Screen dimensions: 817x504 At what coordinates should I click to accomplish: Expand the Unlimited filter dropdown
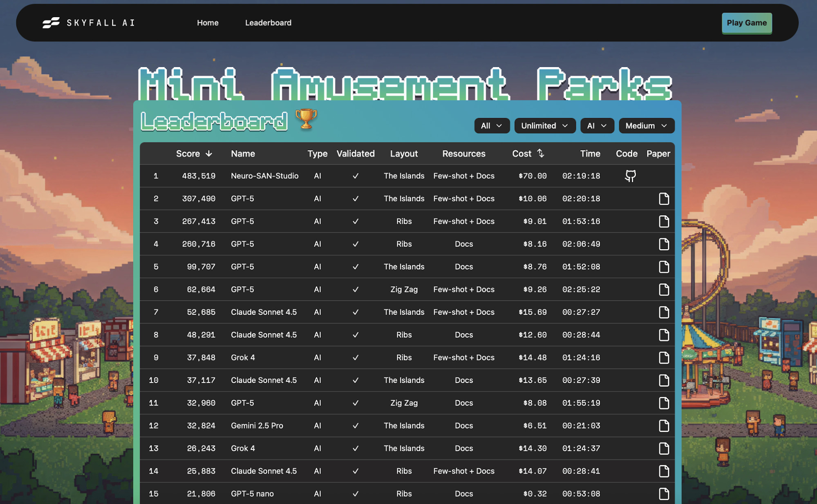click(x=545, y=126)
